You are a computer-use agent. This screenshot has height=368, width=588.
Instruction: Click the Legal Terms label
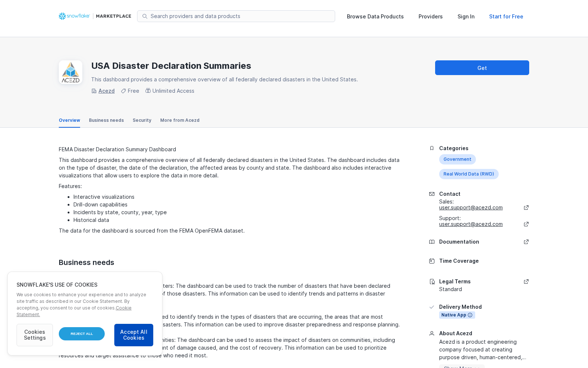455,282
